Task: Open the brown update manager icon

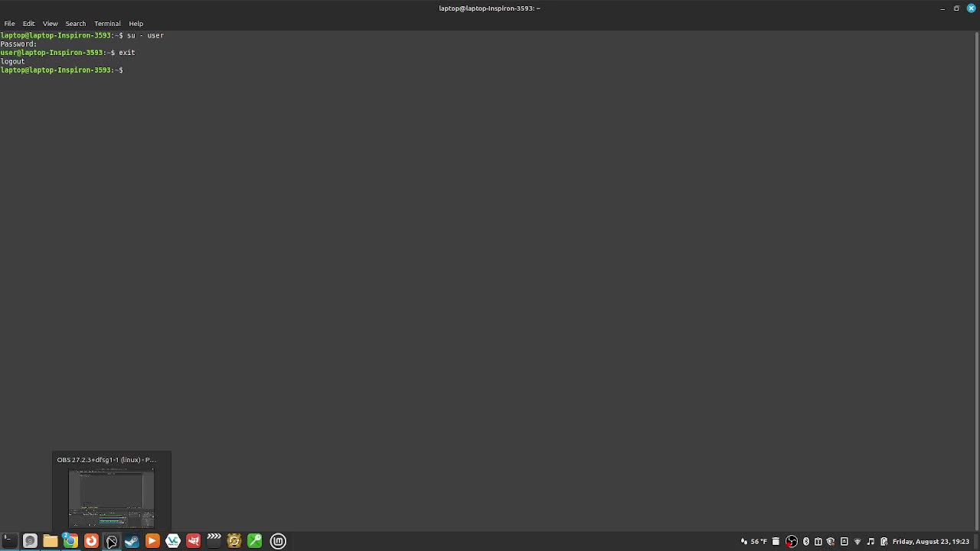Action: pyautogui.click(x=234, y=541)
